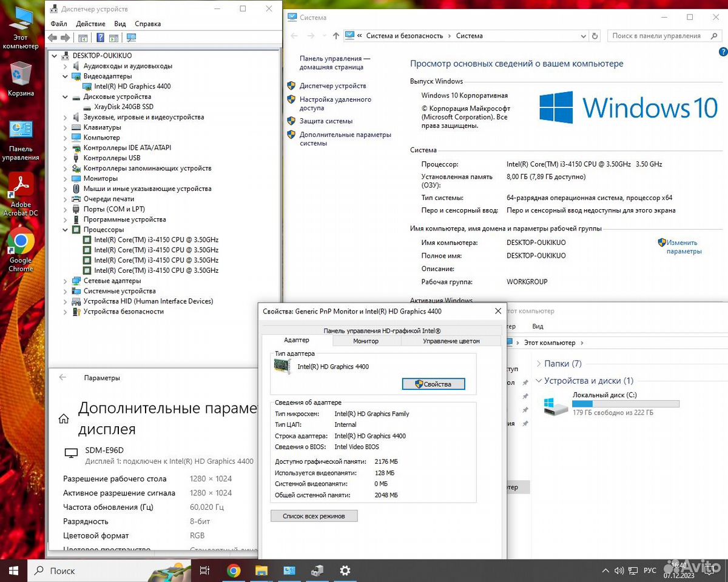Switch to the Монитор tab

(366, 341)
